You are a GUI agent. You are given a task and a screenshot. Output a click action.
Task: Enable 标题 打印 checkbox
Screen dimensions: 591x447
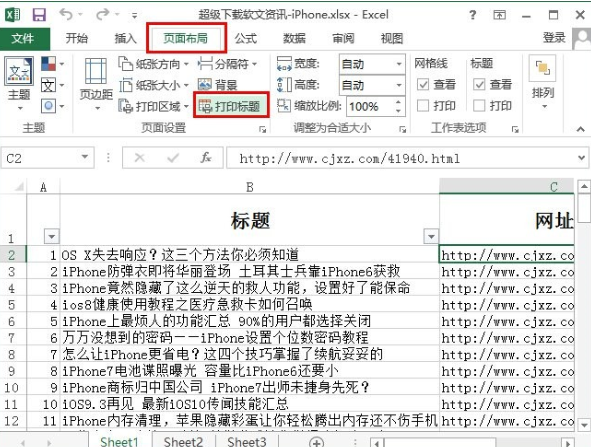(x=479, y=106)
